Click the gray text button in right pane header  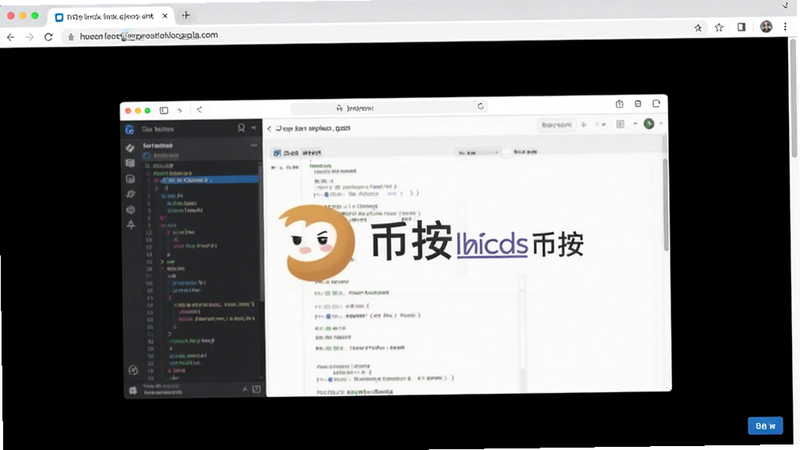[x=556, y=125]
